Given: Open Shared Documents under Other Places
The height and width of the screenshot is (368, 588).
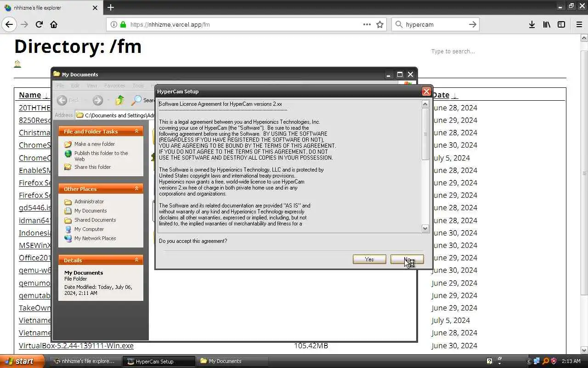Looking at the screenshot, I should pyautogui.click(x=95, y=220).
